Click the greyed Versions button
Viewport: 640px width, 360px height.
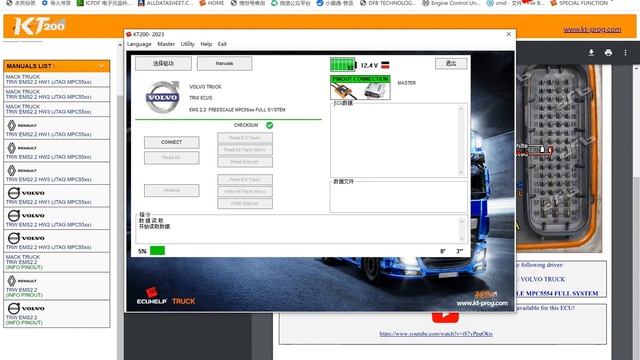171,190
